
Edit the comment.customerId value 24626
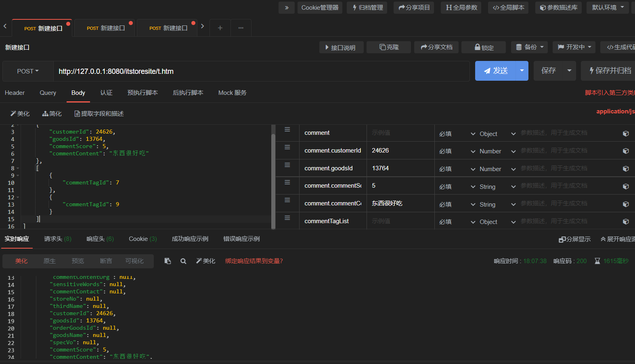pyautogui.click(x=400, y=151)
